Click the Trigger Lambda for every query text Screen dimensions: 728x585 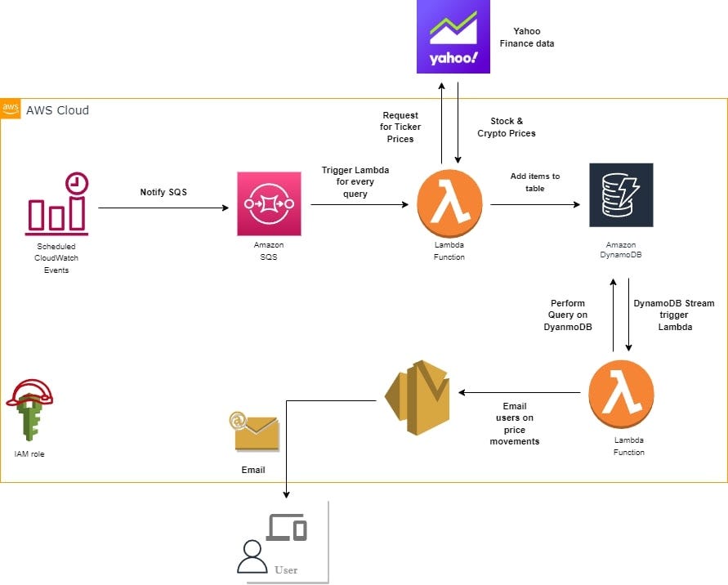pyautogui.click(x=355, y=182)
